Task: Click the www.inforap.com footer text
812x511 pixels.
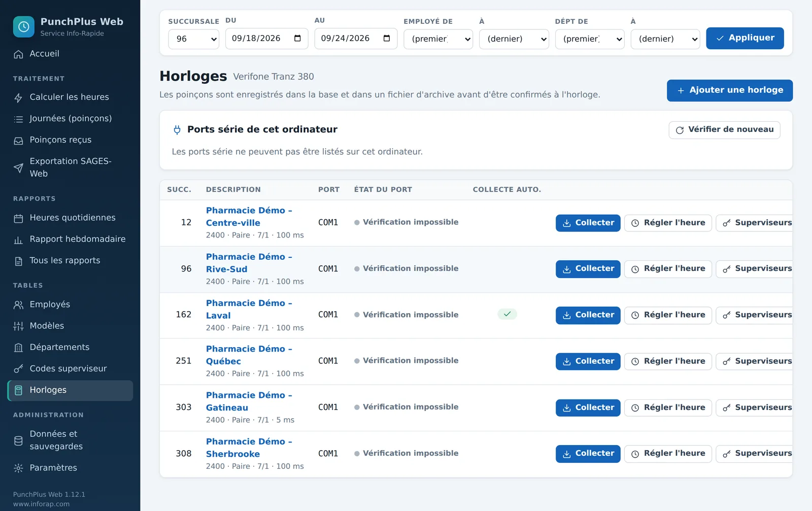Action: click(x=41, y=504)
